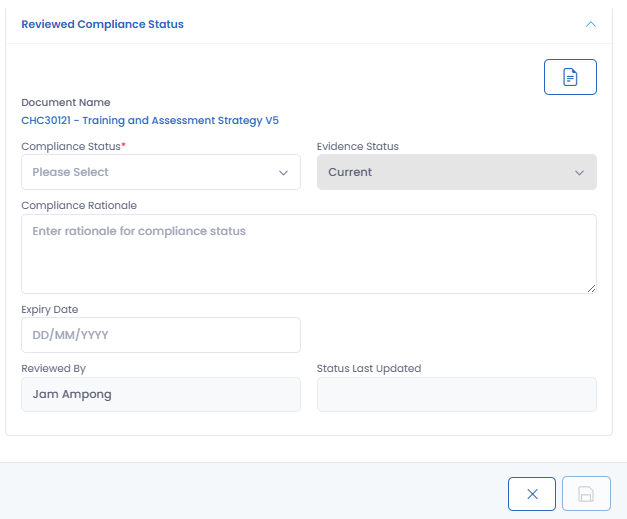Click the Expiry Date label
The height and width of the screenshot is (519, 627).
(x=49, y=309)
